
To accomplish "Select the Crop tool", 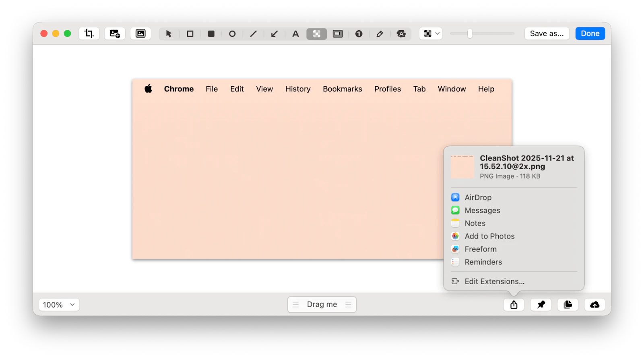I will (x=89, y=33).
